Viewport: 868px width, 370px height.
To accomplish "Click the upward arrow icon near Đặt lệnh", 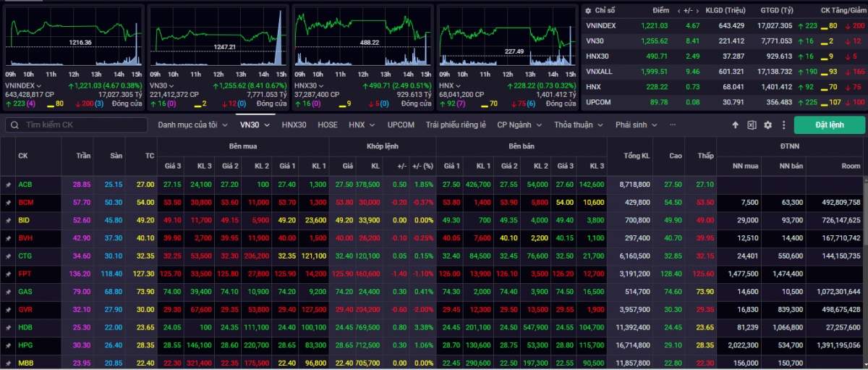I will pos(736,125).
